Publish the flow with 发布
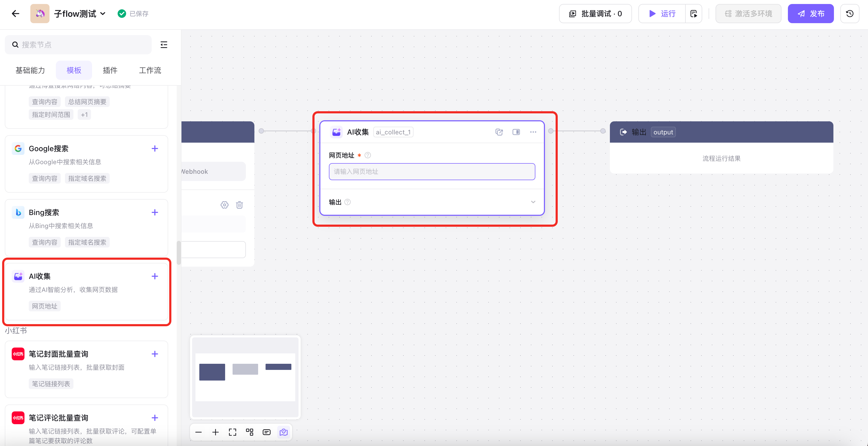 [x=811, y=14]
